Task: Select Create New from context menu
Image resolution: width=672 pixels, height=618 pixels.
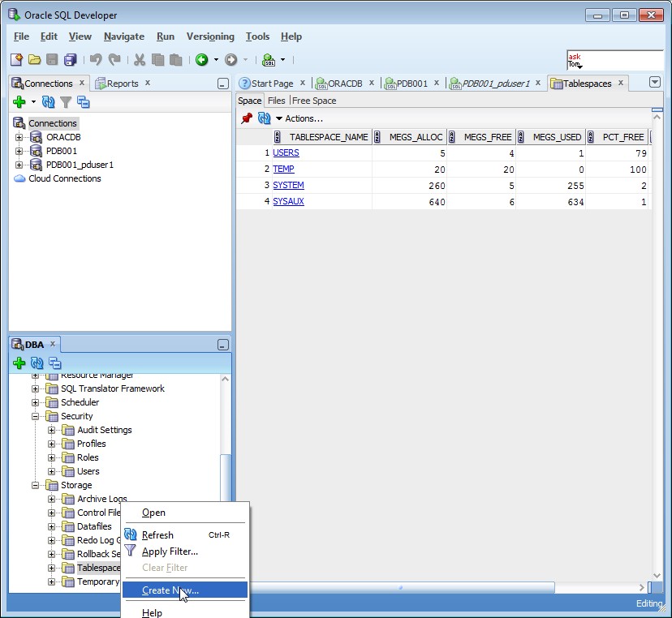Action: [x=185, y=590]
